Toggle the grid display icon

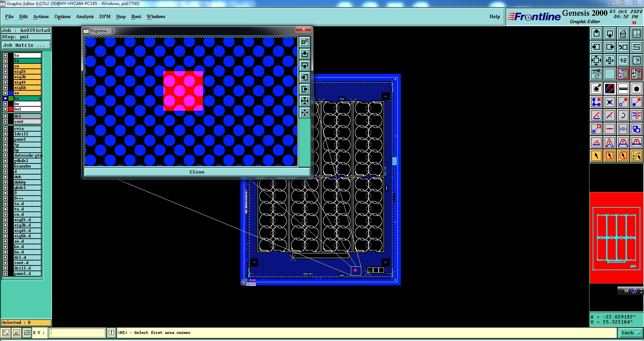(610, 74)
